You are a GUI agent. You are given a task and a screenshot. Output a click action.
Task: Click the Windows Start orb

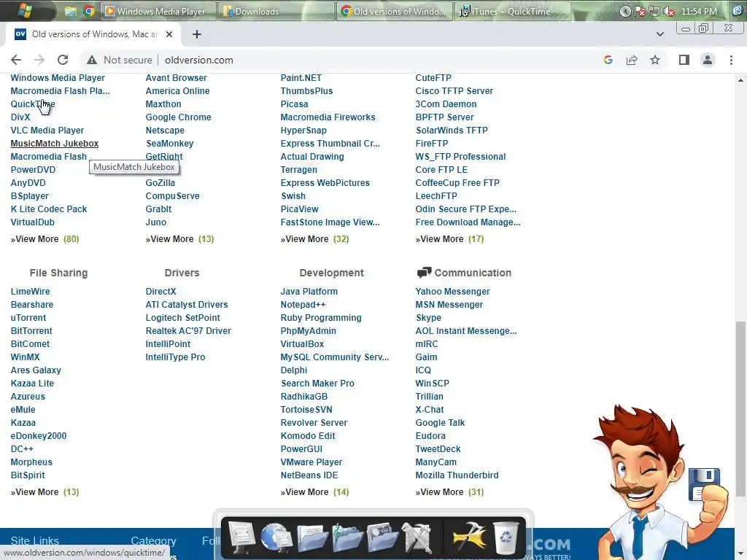pos(25,10)
